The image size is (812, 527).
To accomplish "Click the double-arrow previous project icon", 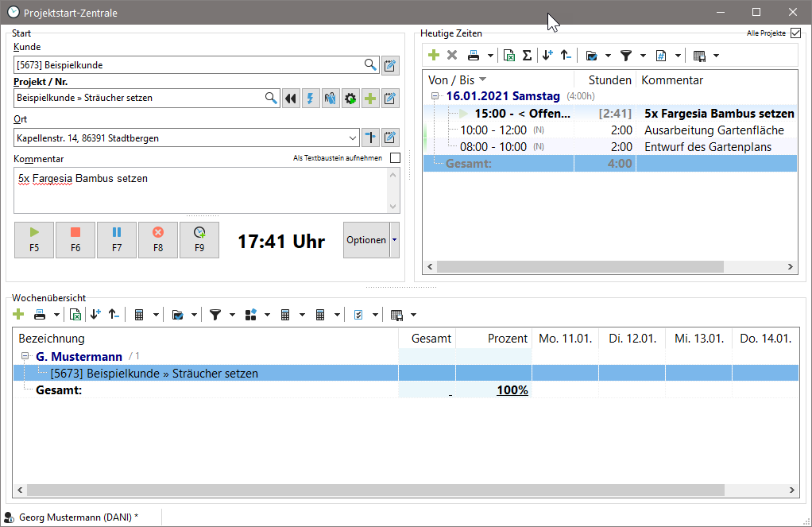I will click(291, 99).
